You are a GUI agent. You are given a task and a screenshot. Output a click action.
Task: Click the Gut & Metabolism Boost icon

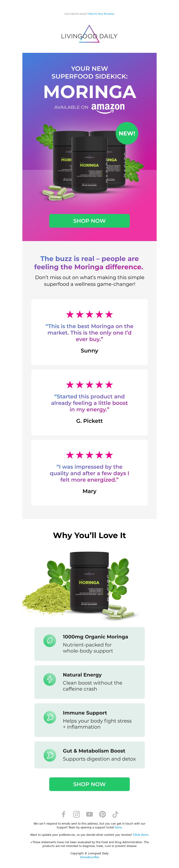point(50,755)
